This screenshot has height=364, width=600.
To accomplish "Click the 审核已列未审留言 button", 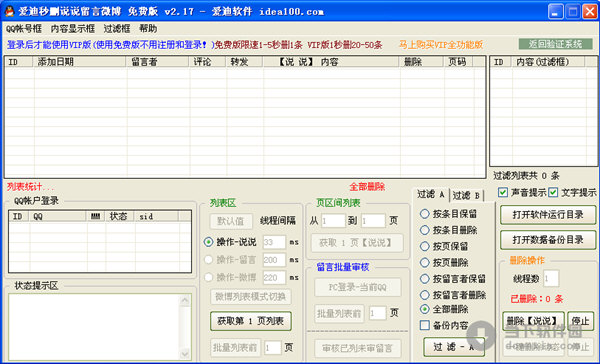I will (358, 348).
